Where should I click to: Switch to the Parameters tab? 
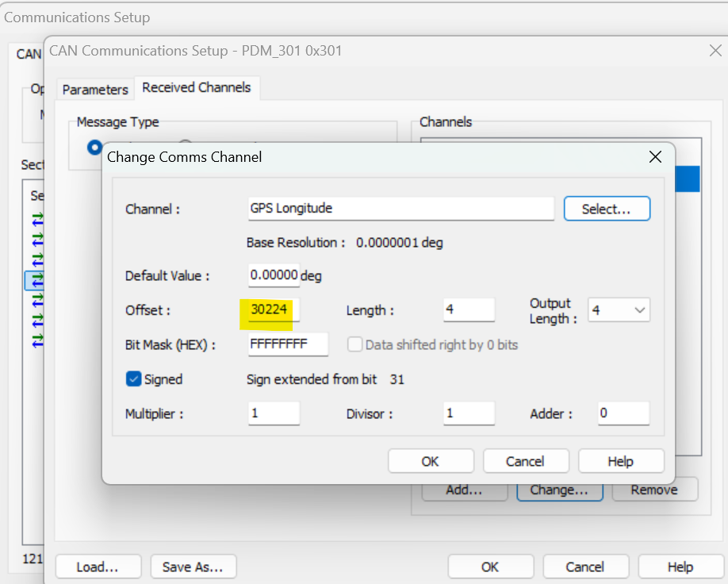coord(95,89)
